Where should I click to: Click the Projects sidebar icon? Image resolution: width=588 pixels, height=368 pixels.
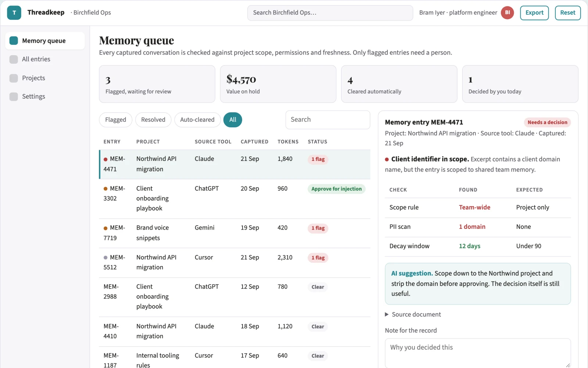pyautogui.click(x=14, y=78)
